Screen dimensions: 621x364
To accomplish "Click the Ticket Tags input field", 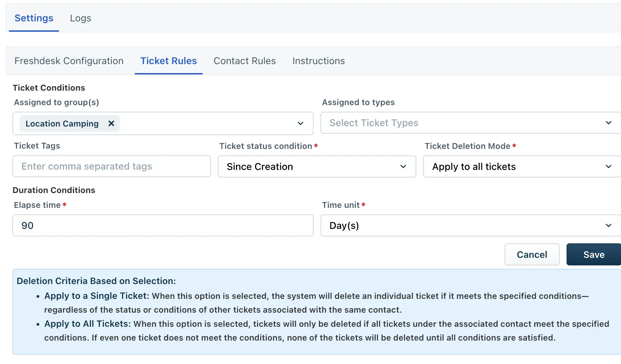I will click(111, 166).
